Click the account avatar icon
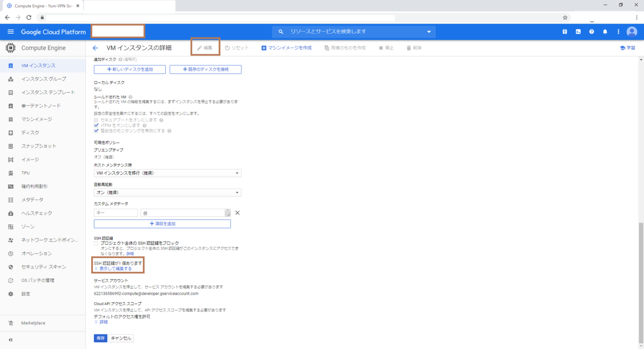 point(631,32)
